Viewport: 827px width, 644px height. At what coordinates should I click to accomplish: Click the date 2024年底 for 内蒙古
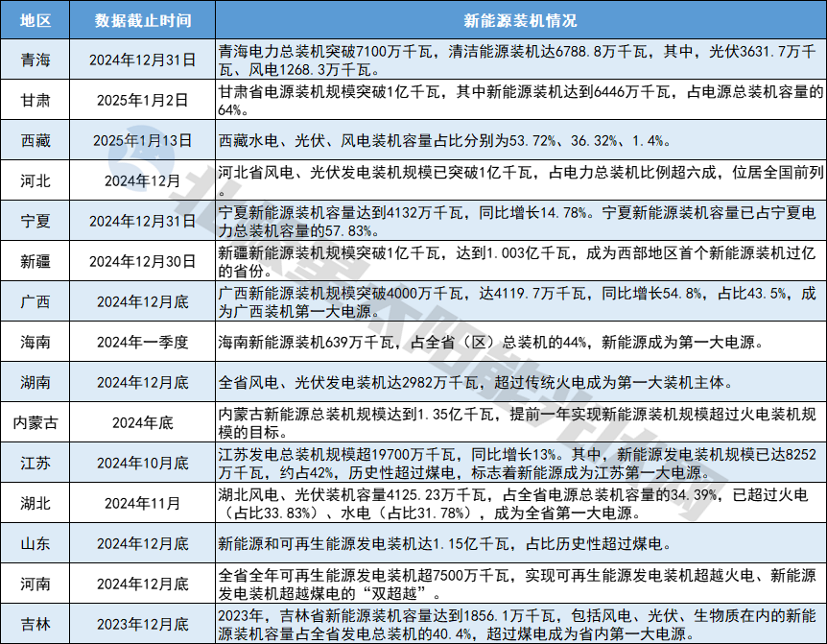[x=142, y=422]
